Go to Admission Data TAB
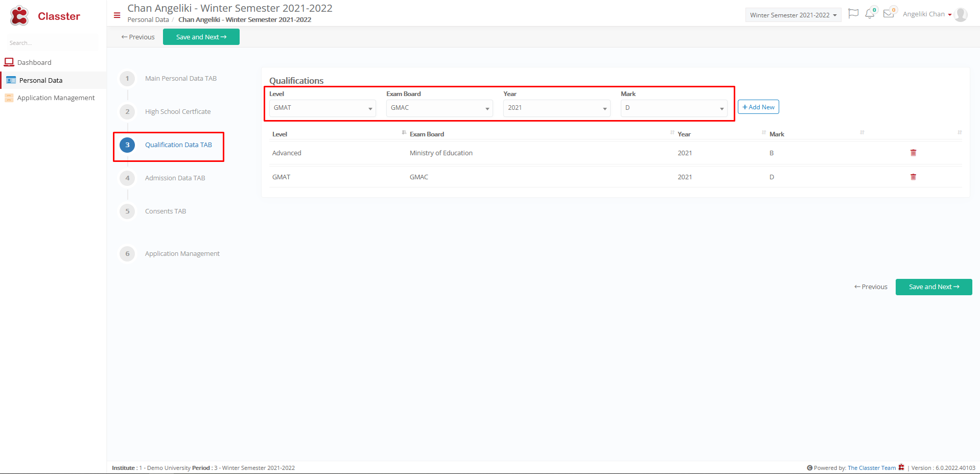 175,178
